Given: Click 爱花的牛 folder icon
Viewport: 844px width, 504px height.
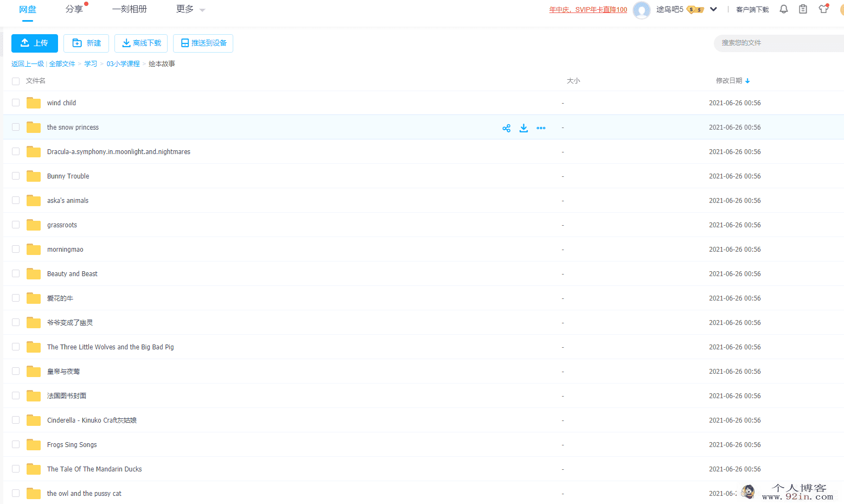Looking at the screenshot, I should tap(34, 298).
